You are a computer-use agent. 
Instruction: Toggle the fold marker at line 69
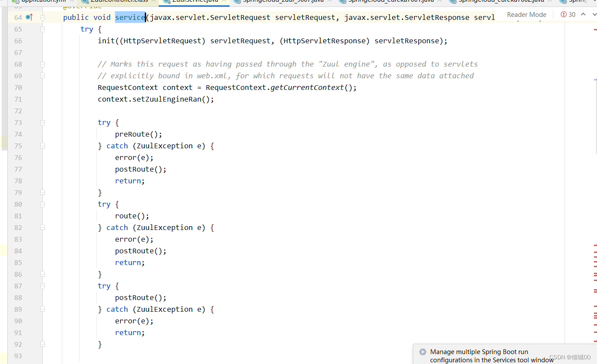[x=42, y=76]
